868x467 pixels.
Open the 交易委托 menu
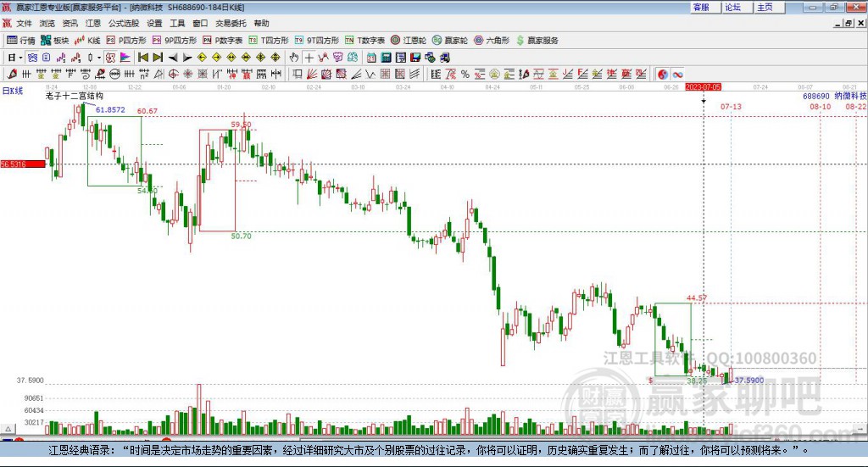(231, 23)
